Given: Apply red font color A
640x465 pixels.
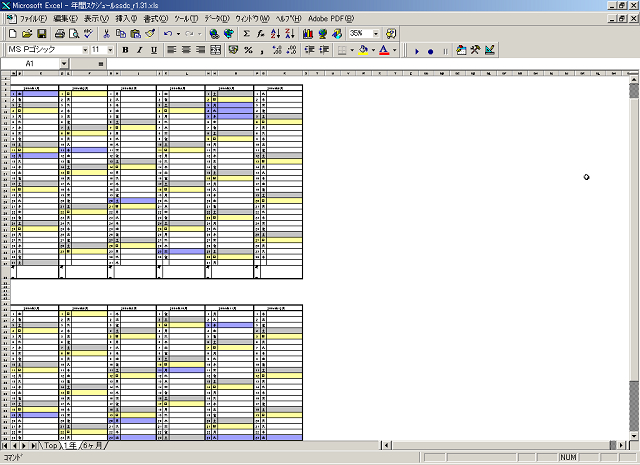Looking at the screenshot, I should click(x=384, y=50).
